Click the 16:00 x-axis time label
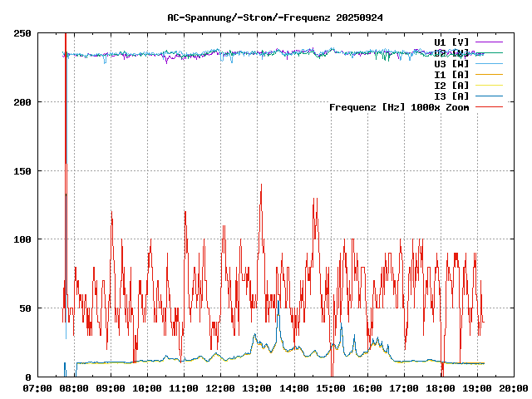Viewport: 532px width, 399px height. [367, 388]
